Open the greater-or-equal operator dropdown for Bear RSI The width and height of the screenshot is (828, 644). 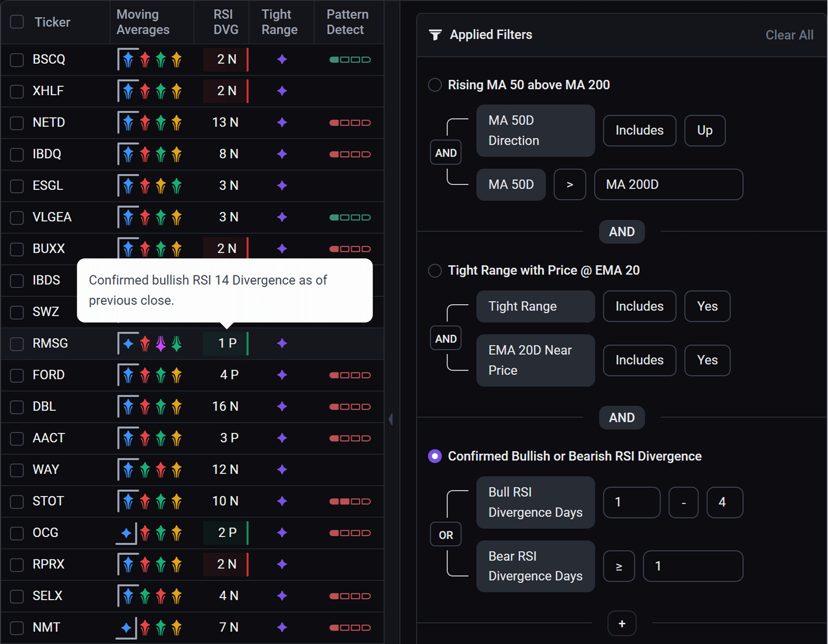coord(618,566)
